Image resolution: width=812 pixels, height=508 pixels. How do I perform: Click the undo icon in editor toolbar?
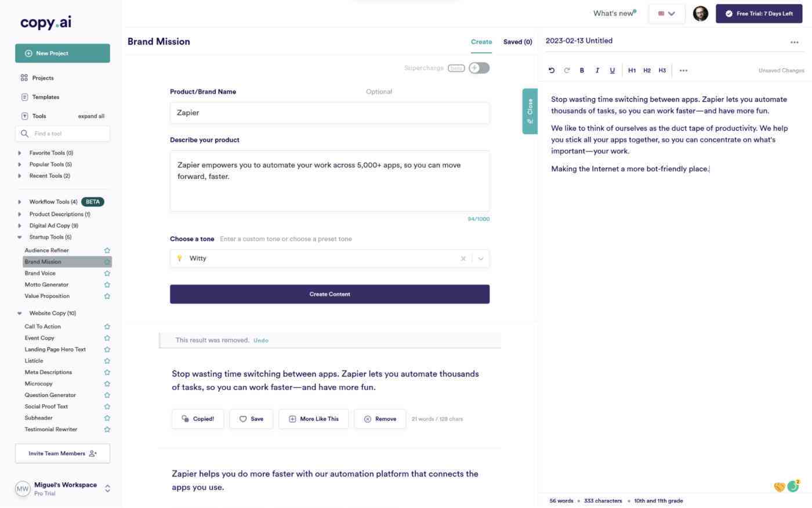click(x=552, y=70)
